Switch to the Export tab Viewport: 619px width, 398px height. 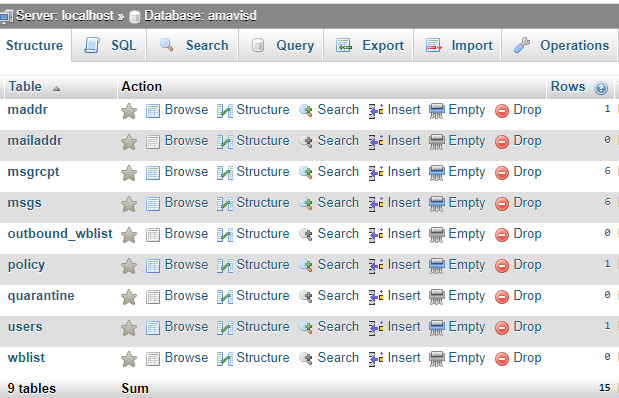click(x=368, y=45)
